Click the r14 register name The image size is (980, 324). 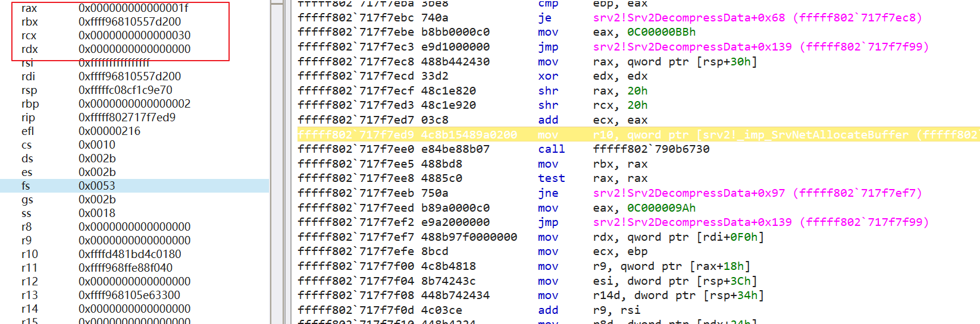pyautogui.click(x=29, y=309)
